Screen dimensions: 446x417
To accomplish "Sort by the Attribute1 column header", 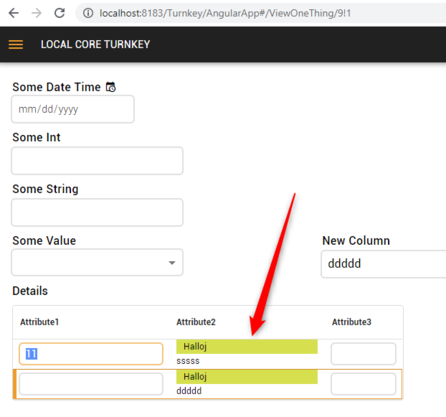I will click(x=40, y=322).
